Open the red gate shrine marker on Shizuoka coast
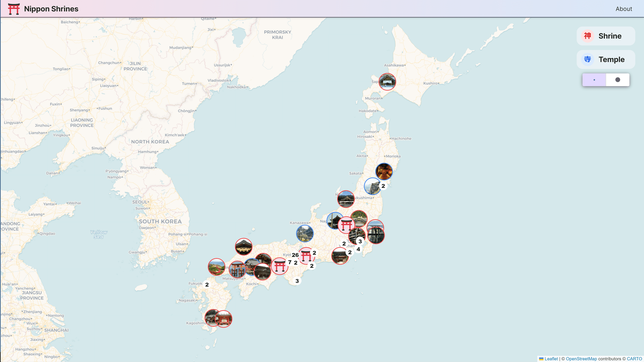This screenshot has height=362, width=644. click(340, 256)
